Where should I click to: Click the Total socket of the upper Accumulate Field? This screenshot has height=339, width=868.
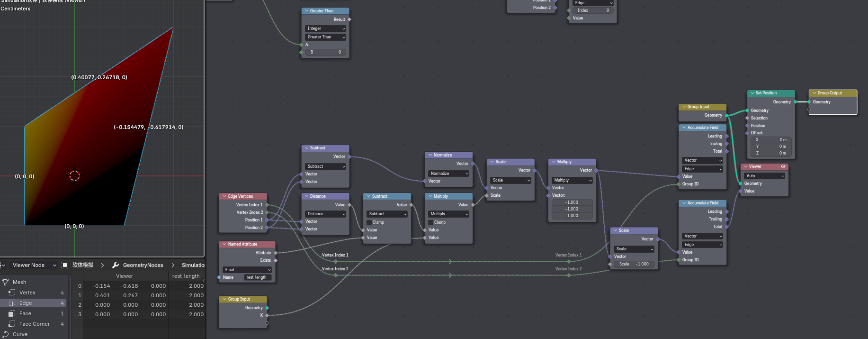pos(727,151)
